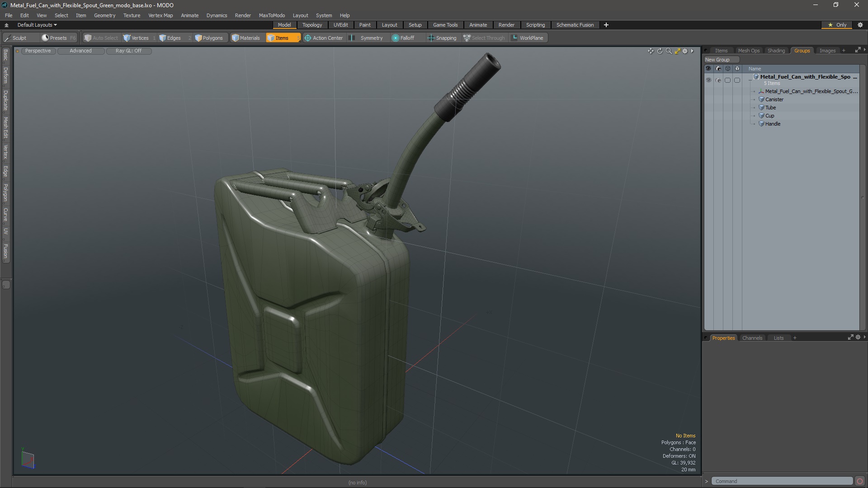Click the viewport maximize arrows icon

pos(677,51)
